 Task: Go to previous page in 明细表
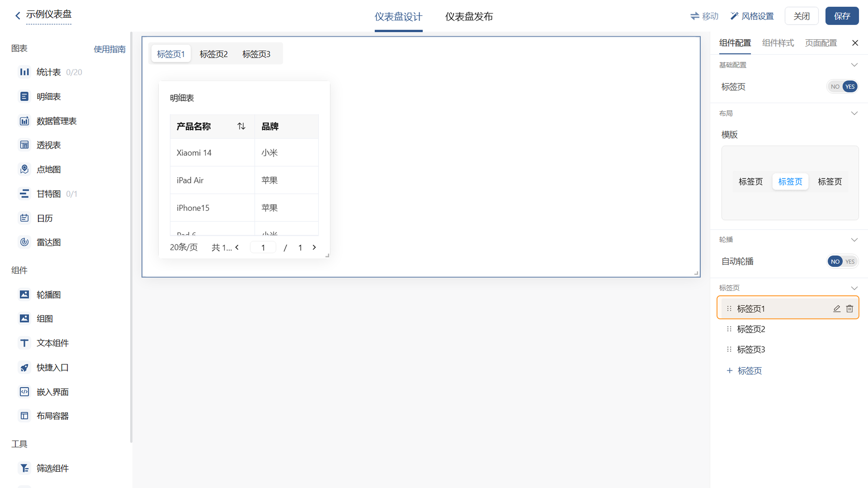coord(237,247)
